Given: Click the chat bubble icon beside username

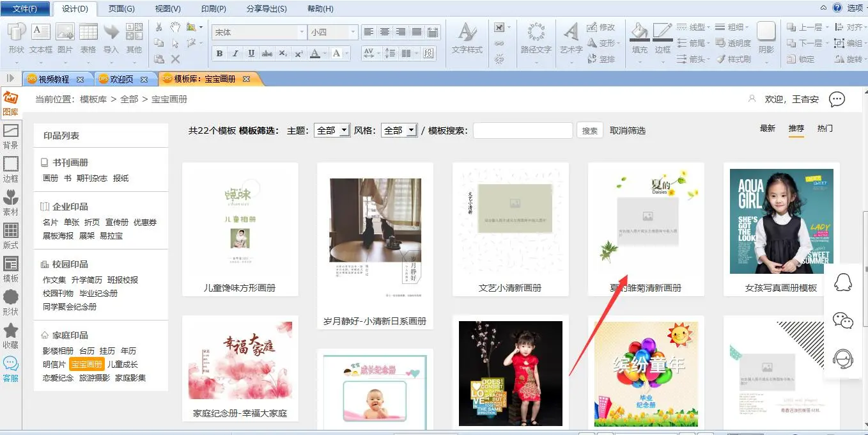Looking at the screenshot, I should pyautogui.click(x=837, y=99).
